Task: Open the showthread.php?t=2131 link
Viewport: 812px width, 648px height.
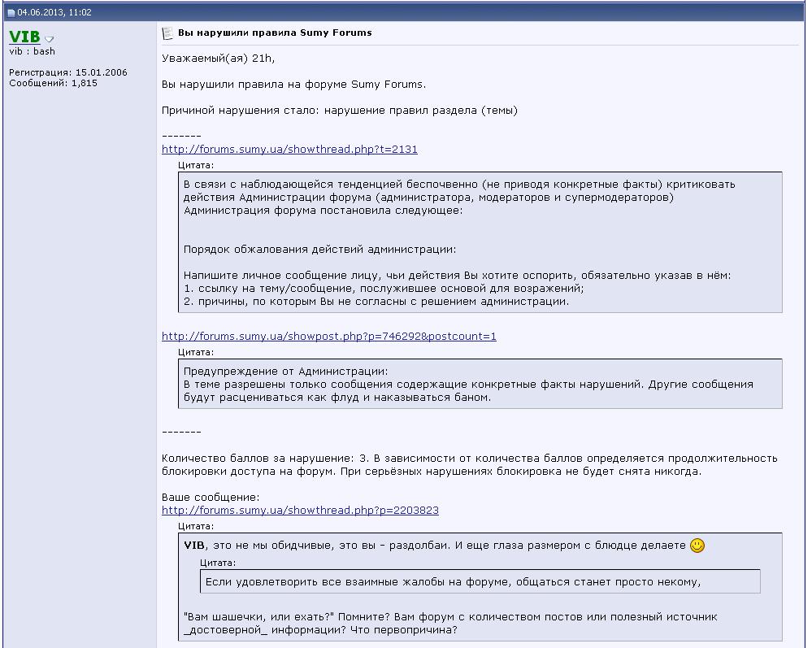Action: point(289,150)
